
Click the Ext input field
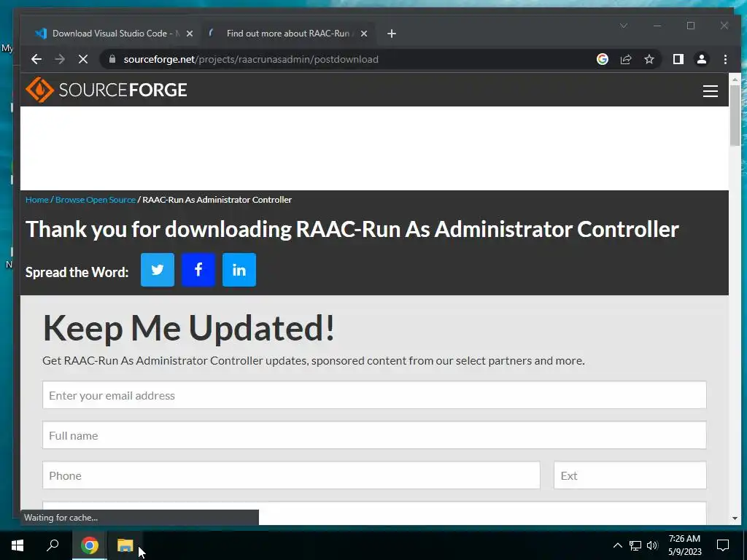coord(630,475)
